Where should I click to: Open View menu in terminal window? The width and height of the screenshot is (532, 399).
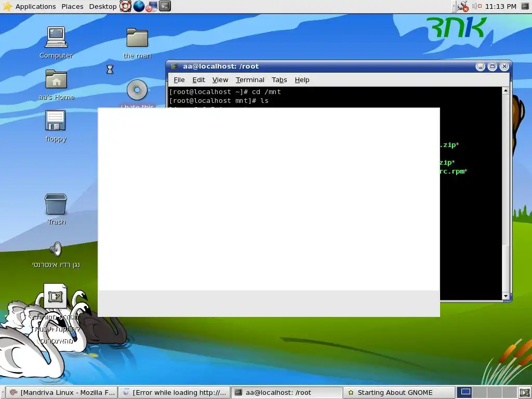coord(220,79)
